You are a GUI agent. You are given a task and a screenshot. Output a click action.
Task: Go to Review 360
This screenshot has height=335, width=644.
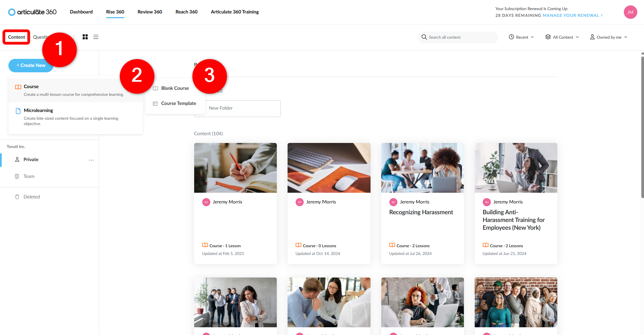tap(150, 12)
